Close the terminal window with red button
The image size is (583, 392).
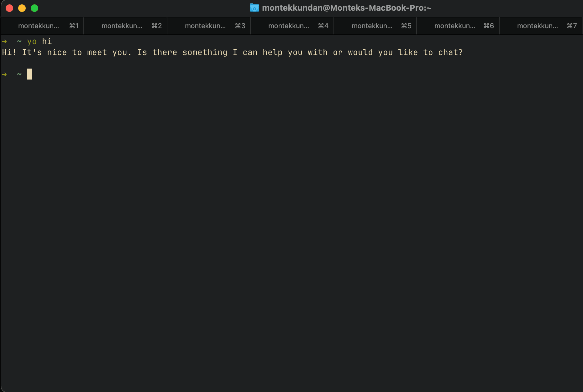[9, 8]
